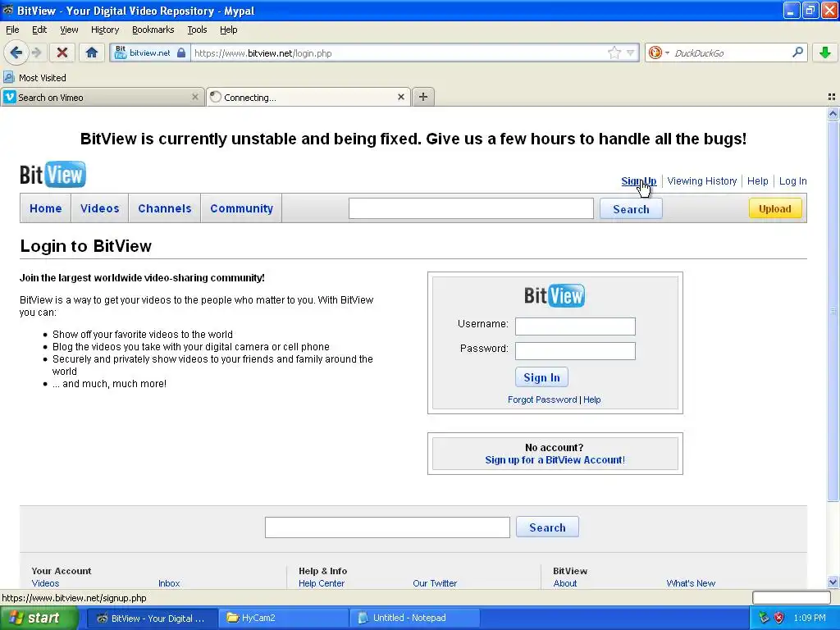840x630 pixels.
Task: Click the red shield tray icon
Action: pyautogui.click(x=779, y=619)
